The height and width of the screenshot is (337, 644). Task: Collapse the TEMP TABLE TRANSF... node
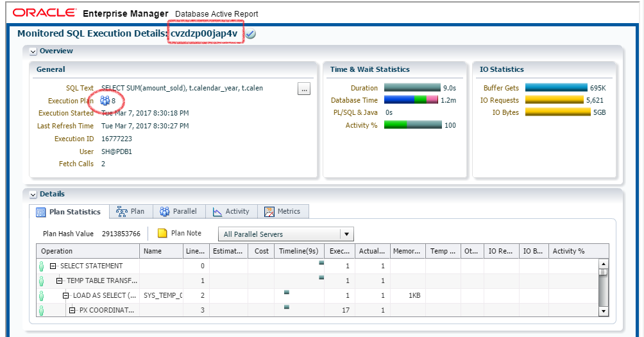pos(60,281)
